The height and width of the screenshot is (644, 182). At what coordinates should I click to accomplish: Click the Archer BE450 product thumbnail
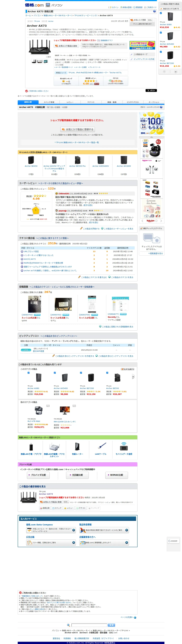tap(31, 160)
